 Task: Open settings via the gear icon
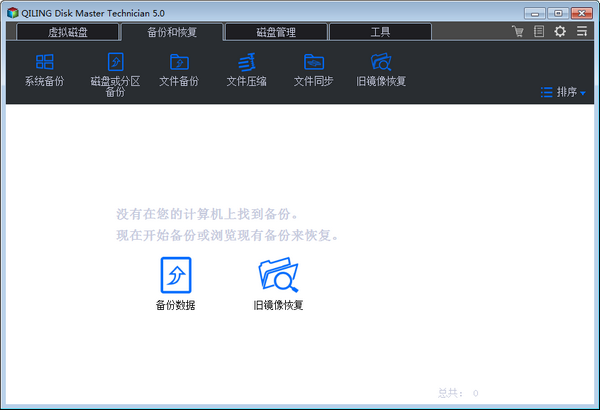560,32
